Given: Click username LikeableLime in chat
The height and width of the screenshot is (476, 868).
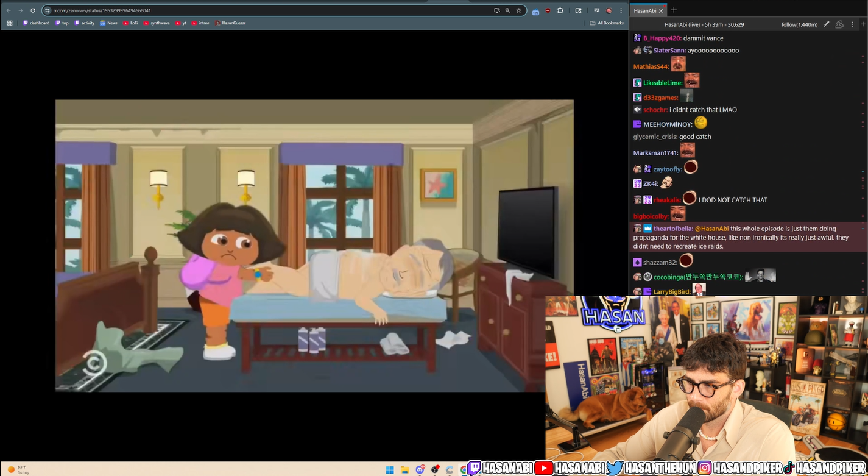Looking at the screenshot, I should pyautogui.click(x=663, y=83).
